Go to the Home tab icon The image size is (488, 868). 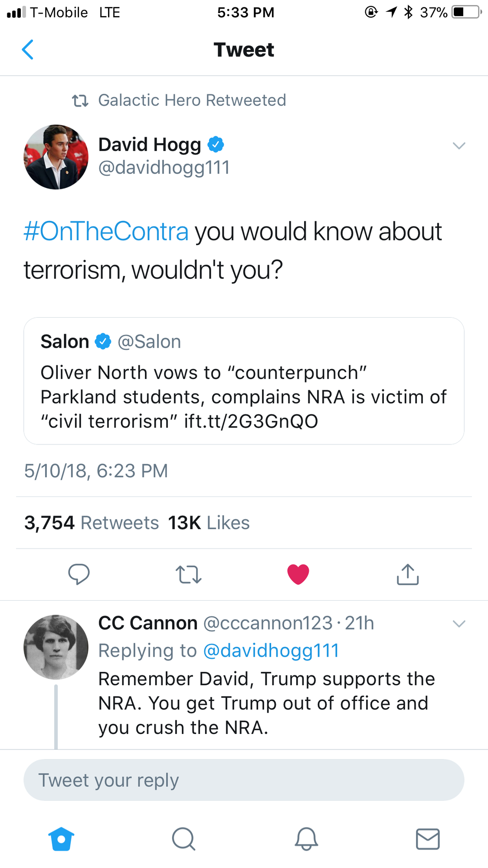tap(61, 838)
